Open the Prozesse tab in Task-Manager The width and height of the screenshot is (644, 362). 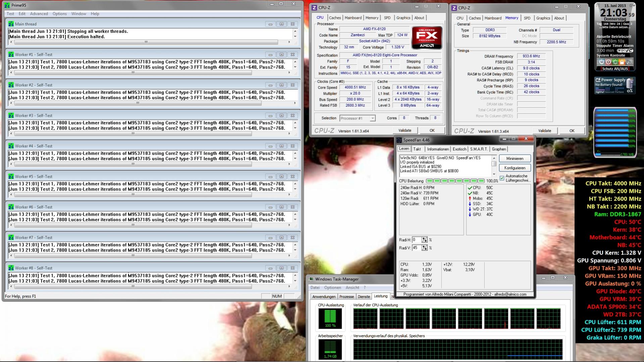click(x=347, y=297)
